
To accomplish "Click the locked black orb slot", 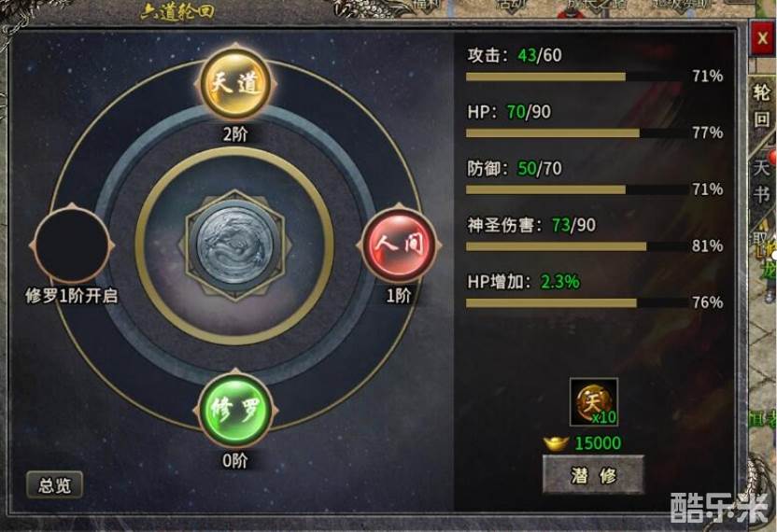I will click(x=72, y=245).
